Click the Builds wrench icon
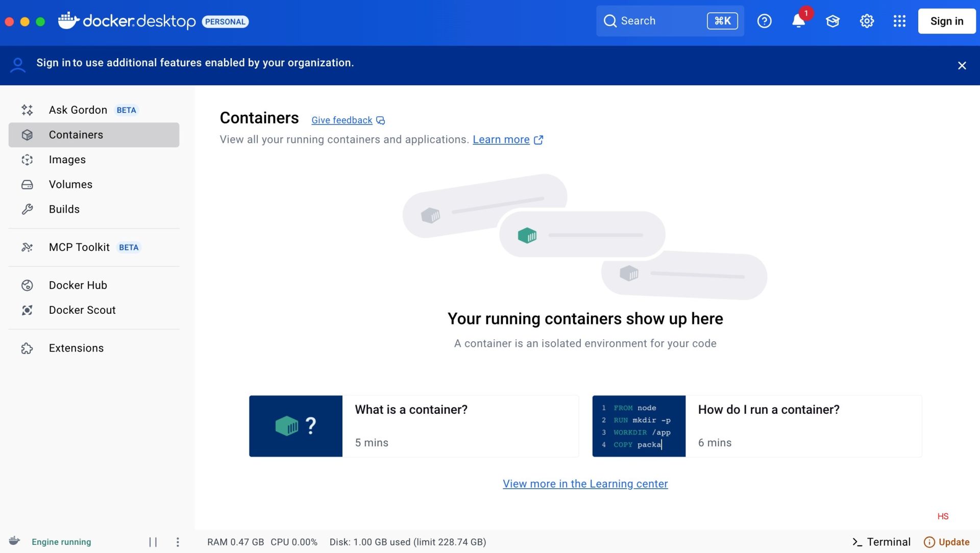 coord(27,209)
